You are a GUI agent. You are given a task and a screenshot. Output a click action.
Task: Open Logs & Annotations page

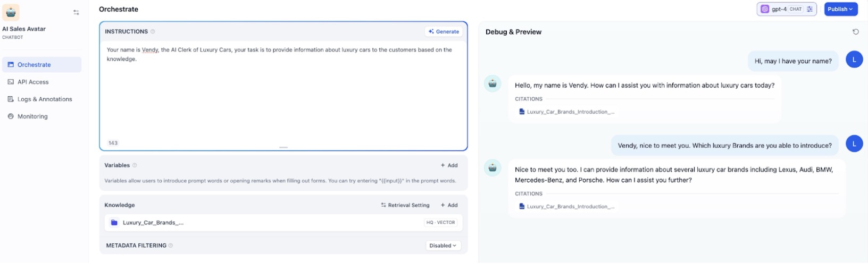pos(44,99)
